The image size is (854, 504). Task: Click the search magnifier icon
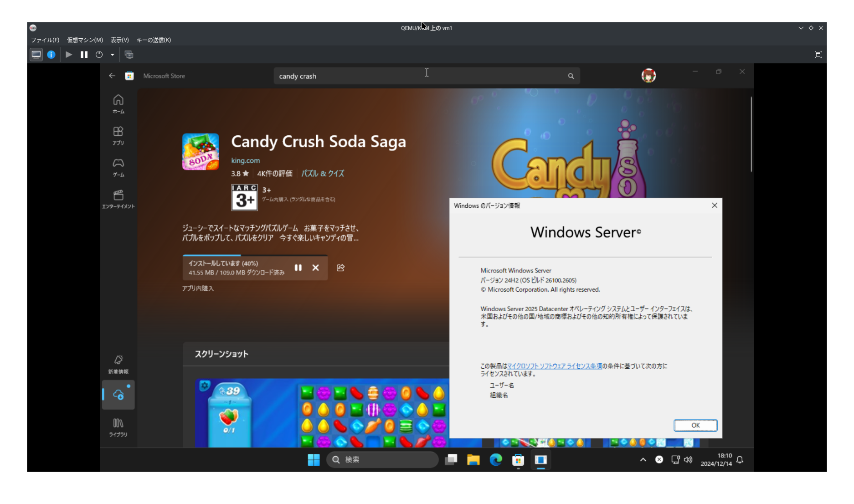pyautogui.click(x=571, y=76)
